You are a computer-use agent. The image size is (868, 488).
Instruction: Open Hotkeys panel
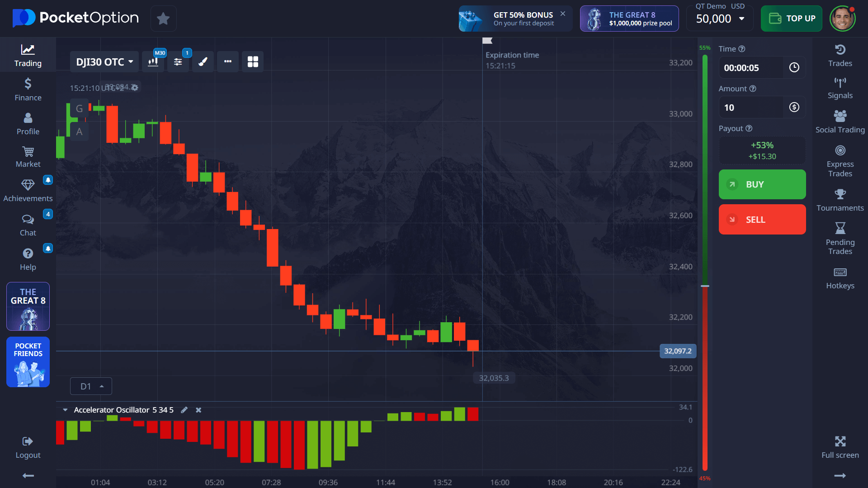(840, 278)
